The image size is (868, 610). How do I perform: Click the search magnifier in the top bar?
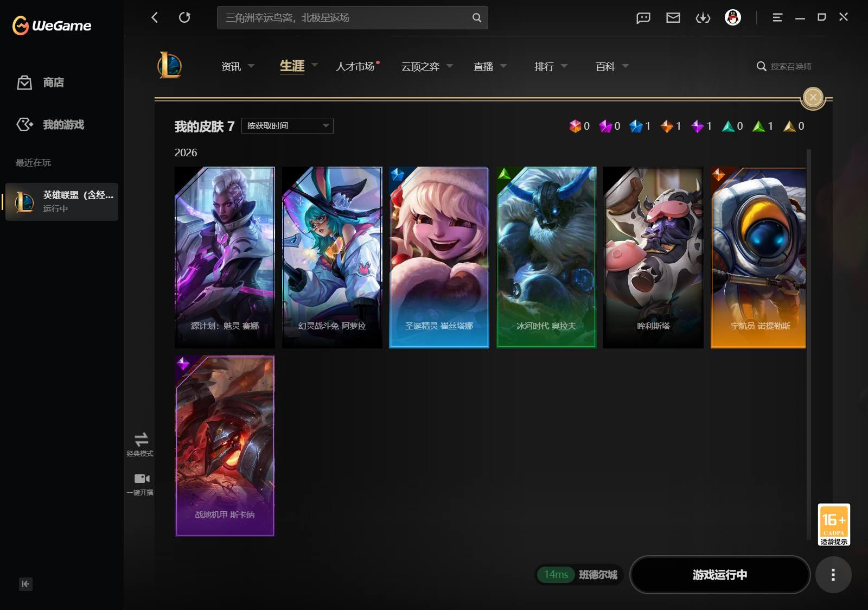pyautogui.click(x=476, y=17)
